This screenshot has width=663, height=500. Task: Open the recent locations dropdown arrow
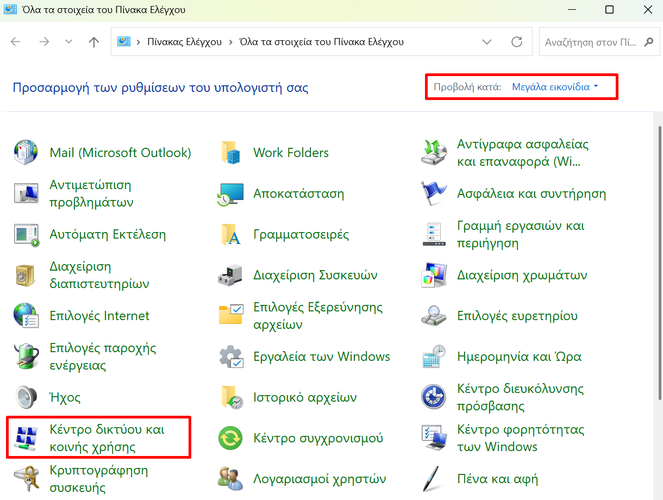pos(68,41)
